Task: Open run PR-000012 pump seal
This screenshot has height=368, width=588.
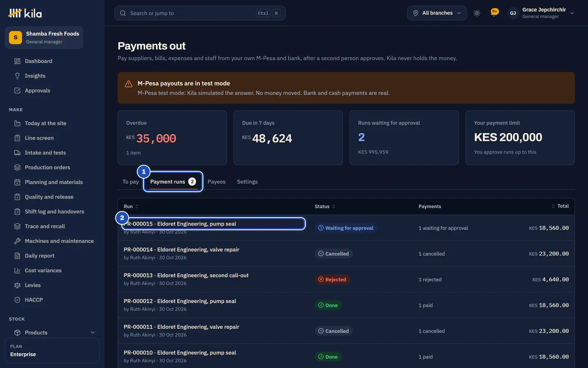Action: click(180, 301)
